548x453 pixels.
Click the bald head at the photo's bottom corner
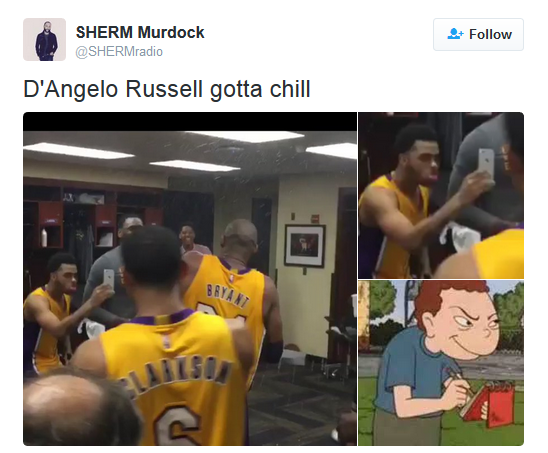click(82, 407)
